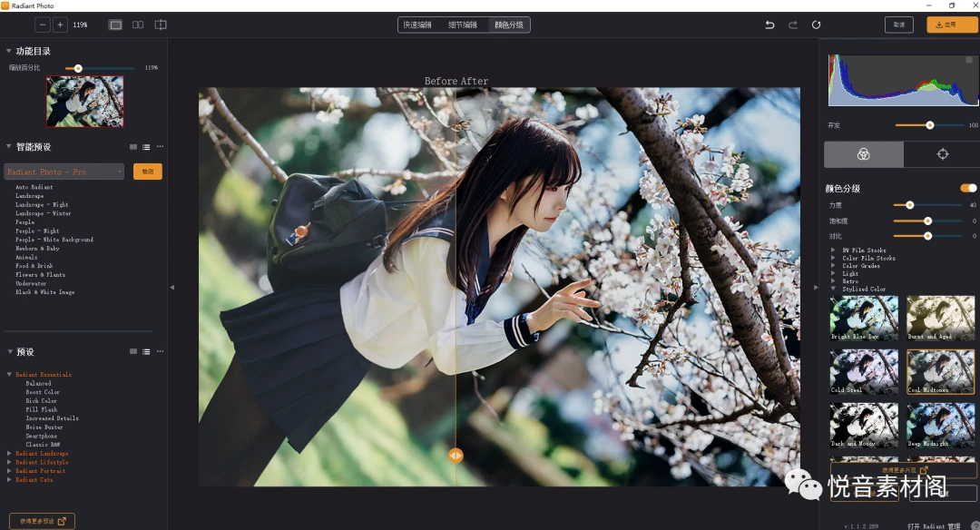Expand the Light category

[833, 273]
